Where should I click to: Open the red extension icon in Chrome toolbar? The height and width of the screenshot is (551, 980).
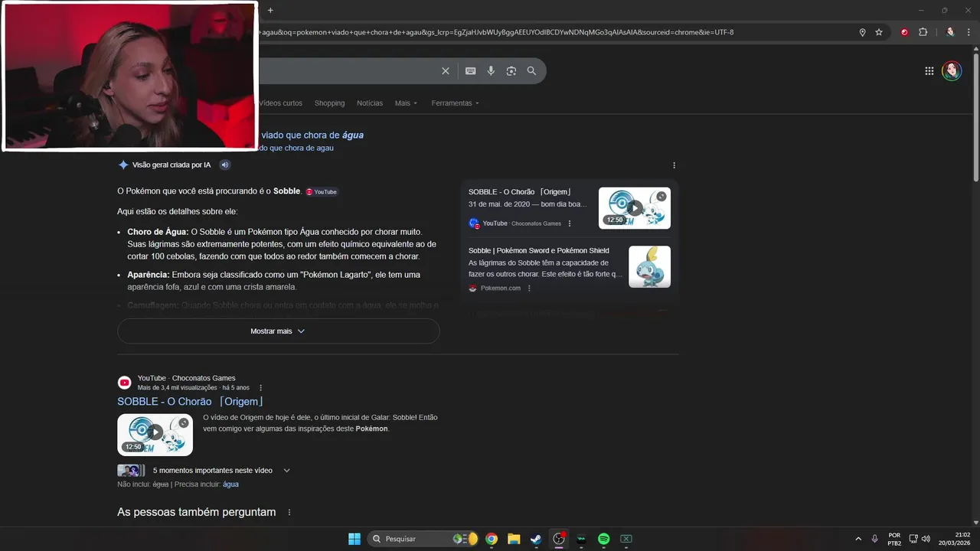[904, 32]
